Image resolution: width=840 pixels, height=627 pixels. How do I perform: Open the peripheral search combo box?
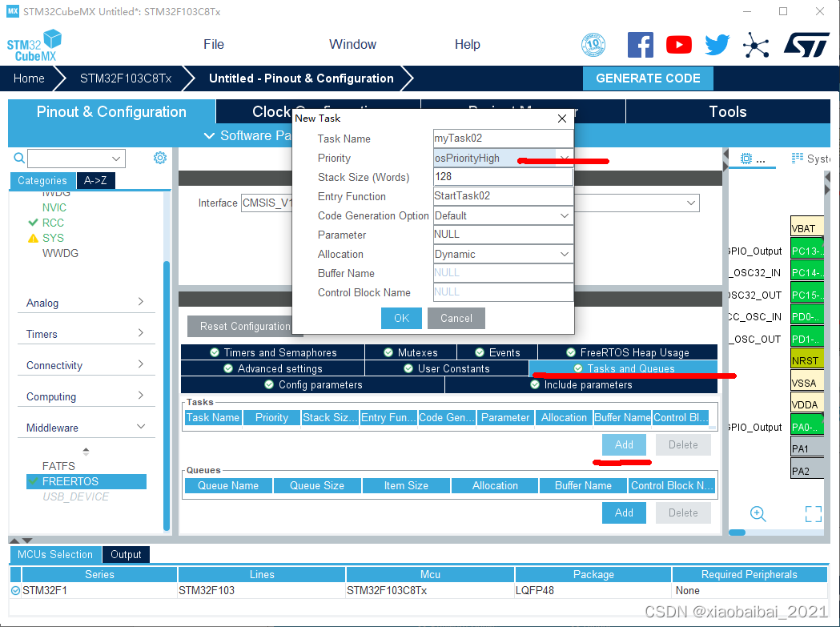[76, 158]
